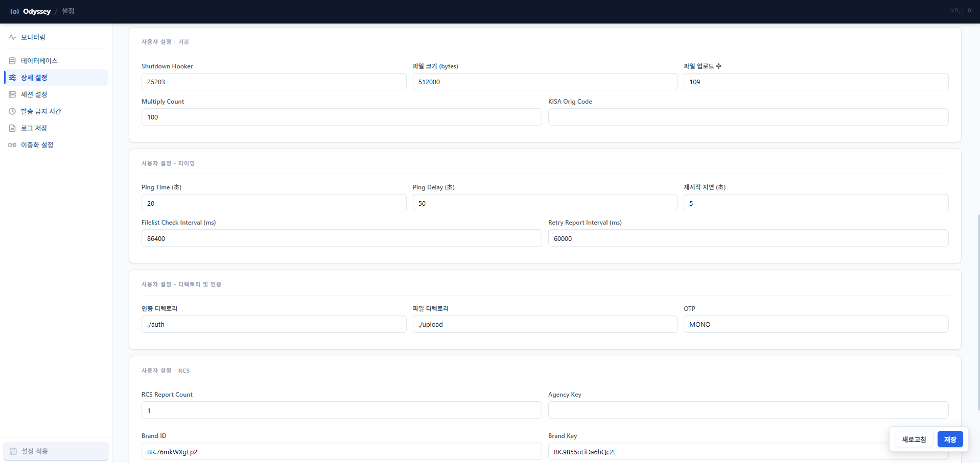Focus the 파일 크기 (bytes) field

click(545, 82)
